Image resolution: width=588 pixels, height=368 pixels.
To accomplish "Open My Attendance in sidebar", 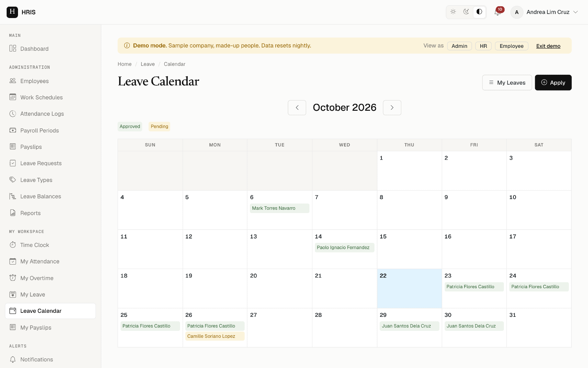I will pyautogui.click(x=50, y=261).
